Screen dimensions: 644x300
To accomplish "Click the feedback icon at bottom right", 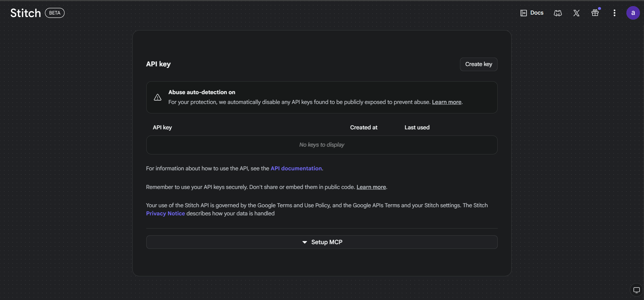I will click(636, 290).
